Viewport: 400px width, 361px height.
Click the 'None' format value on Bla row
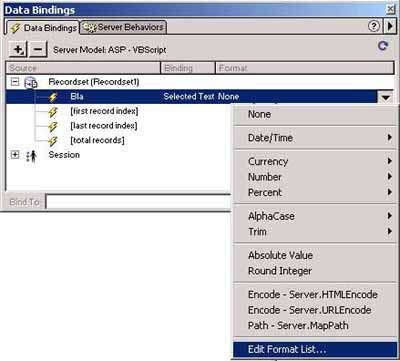point(229,97)
